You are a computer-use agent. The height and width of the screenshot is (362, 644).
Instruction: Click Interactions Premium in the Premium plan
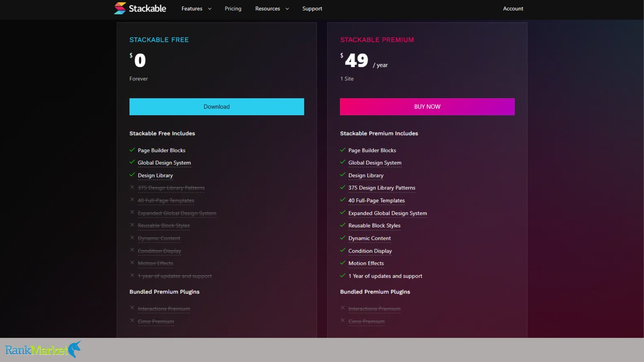click(x=374, y=309)
